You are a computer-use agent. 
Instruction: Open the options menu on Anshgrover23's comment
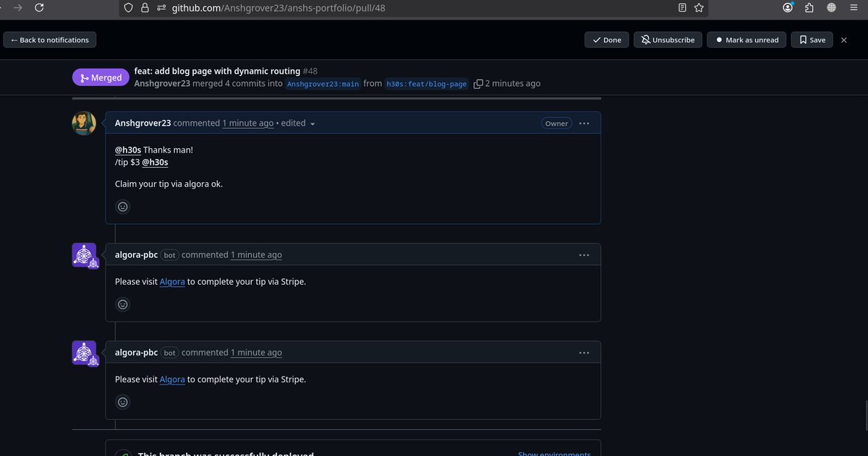[x=584, y=124]
